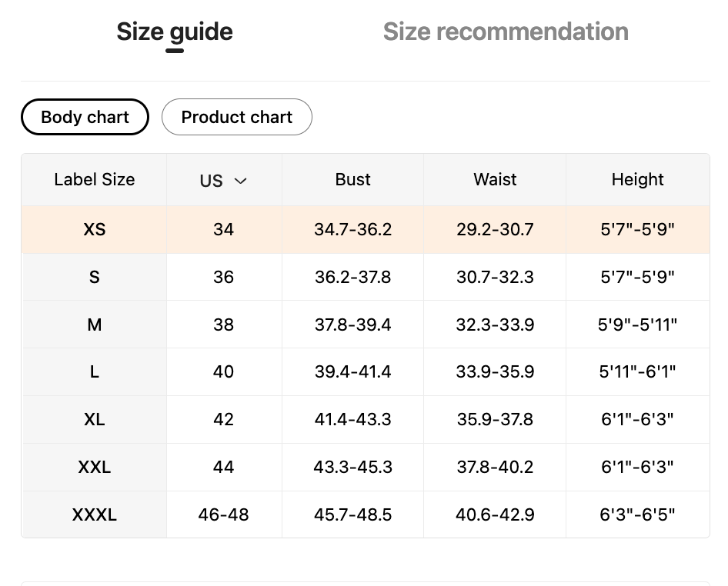
Task: Select the S label size row
Action: (94, 277)
